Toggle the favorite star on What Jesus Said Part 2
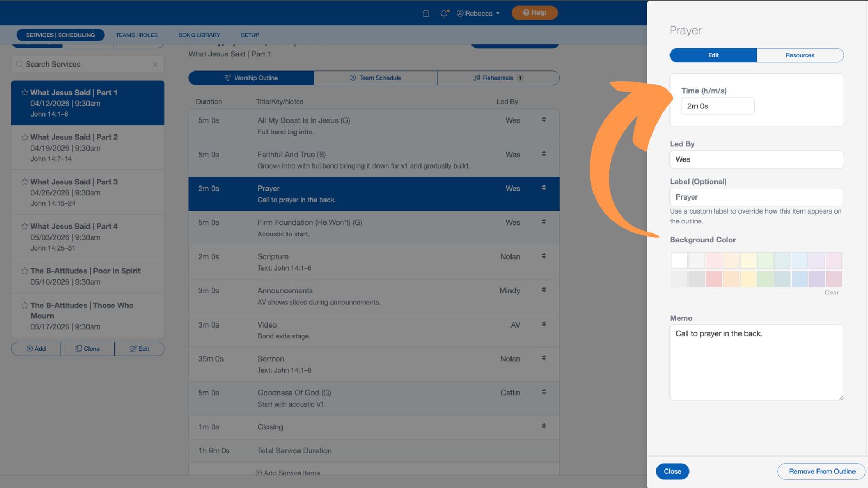Viewport: 868px width, 488px height. (25, 137)
